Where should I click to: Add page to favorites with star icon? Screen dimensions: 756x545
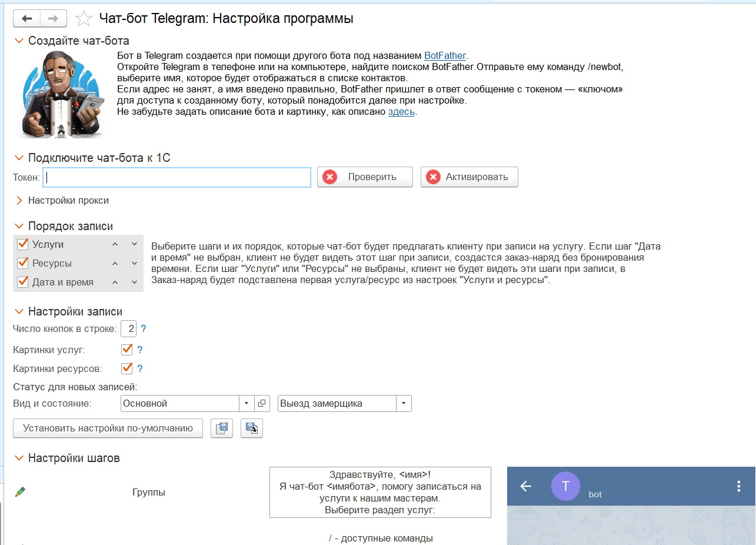(84, 19)
